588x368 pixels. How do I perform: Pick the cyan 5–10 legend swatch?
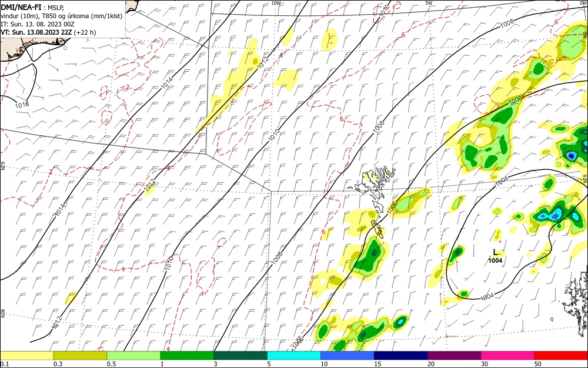pyautogui.click(x=294, y=356)
